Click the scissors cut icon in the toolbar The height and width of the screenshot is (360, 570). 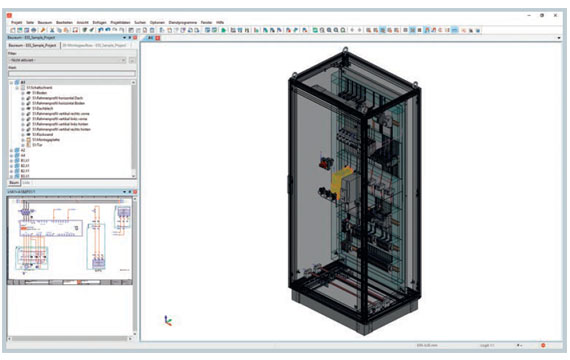52,30
